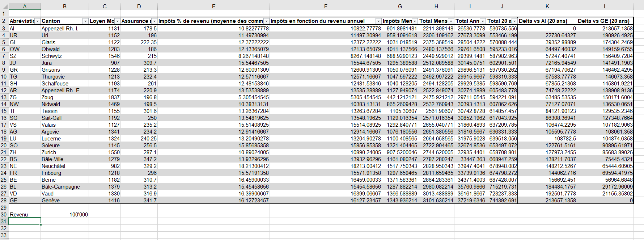Image resolution: width=644 pixels, height=240 pixels.
Task: Select insurance value 347.2 for Bâle-Ville
Action: tap(139, 159)
